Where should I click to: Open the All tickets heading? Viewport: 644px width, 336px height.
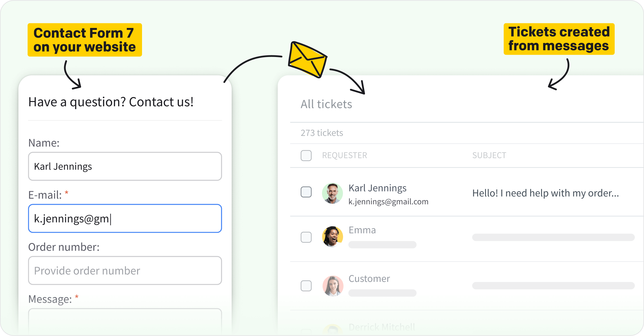[326, 104]
